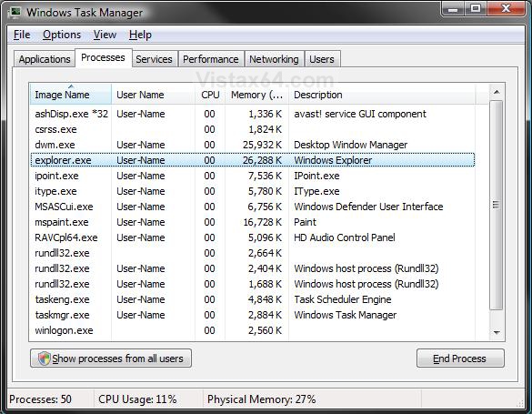Open the View menu
Viewport: 532px width, 414px height.
[x=105, y=35]
